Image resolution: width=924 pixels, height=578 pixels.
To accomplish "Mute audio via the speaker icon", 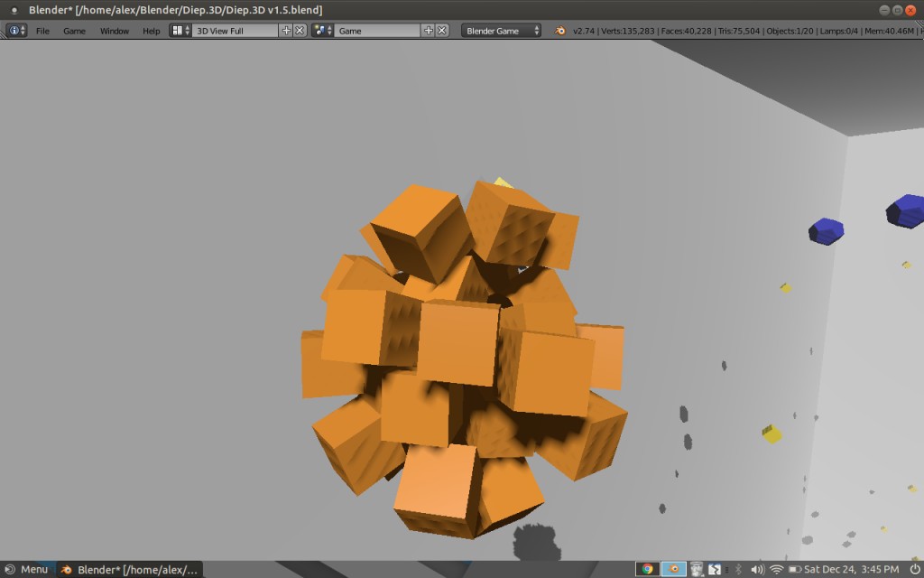I will pos(756,569).
